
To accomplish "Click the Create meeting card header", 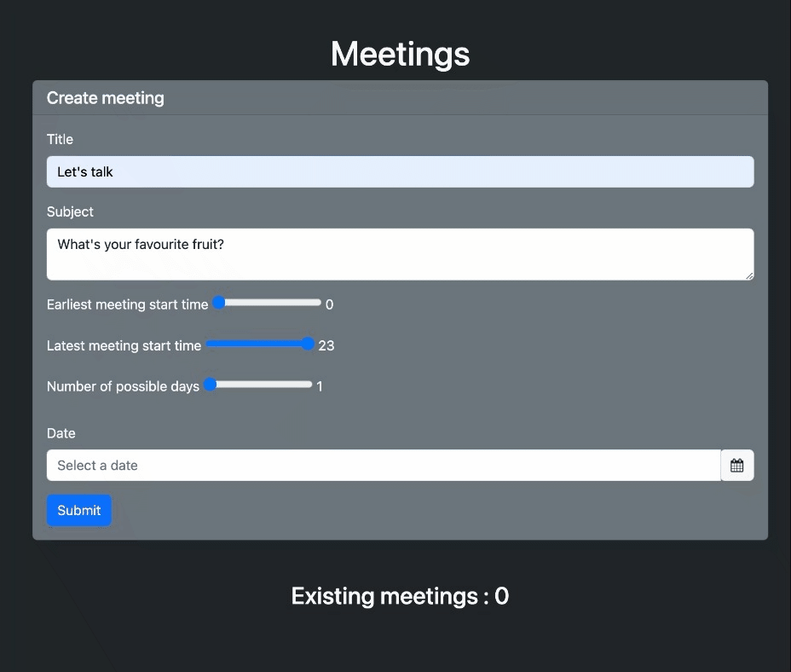I will [400, 98].
